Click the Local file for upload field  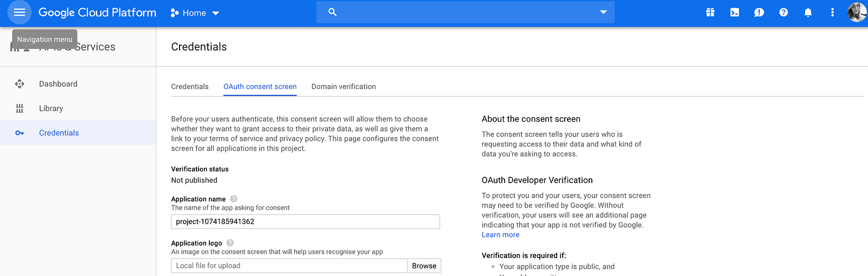tap(289, 266)
